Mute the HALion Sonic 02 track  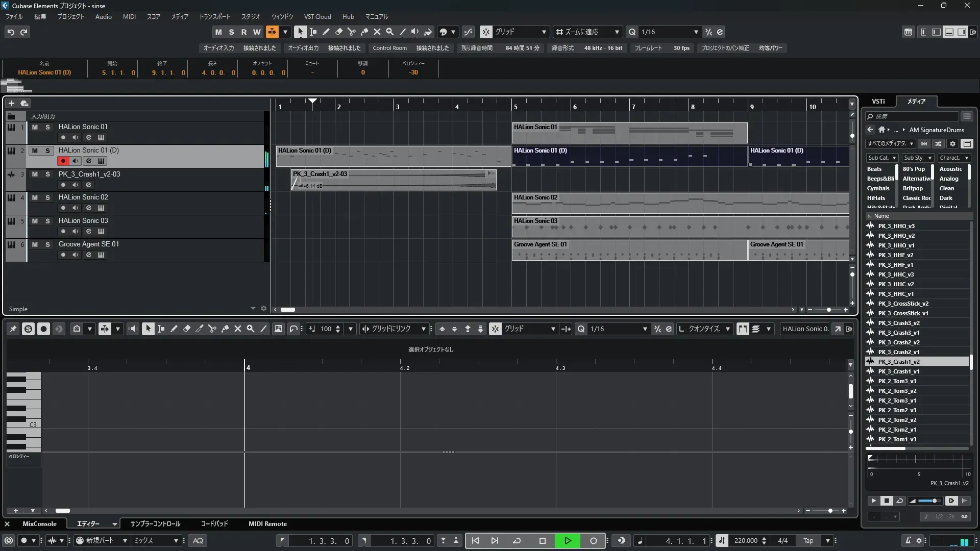35,197
